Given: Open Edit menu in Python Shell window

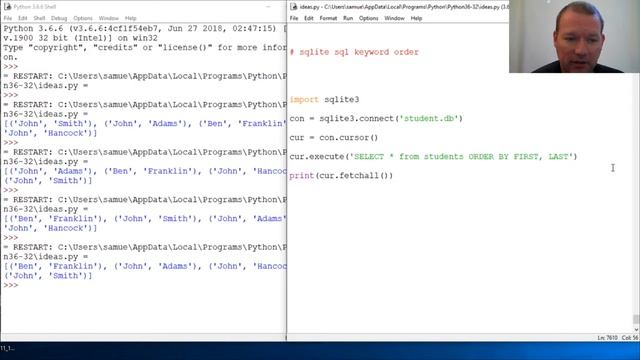Looking at the screenshot, I should pos(22,18).
